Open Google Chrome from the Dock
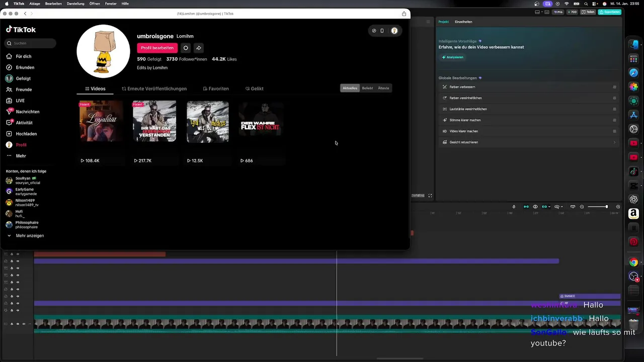 point(633,262)
